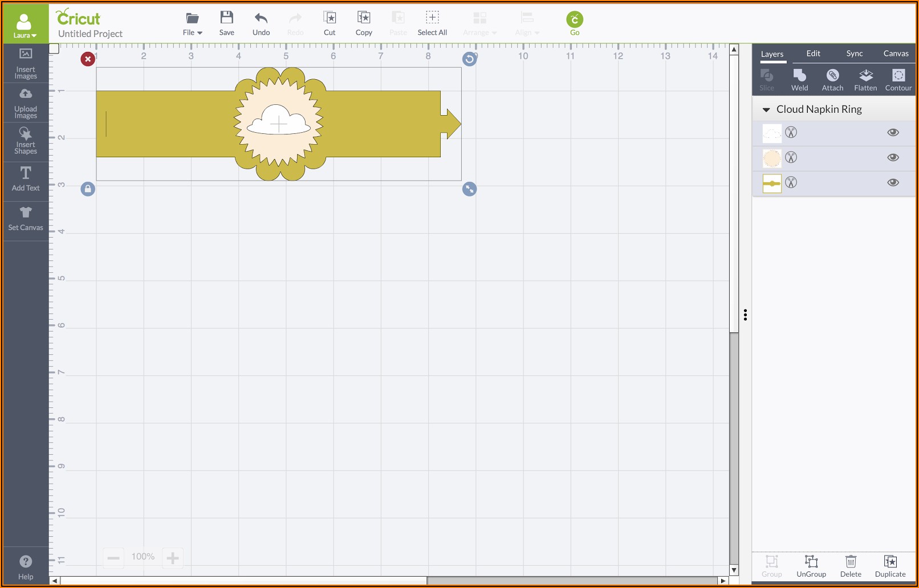Click the Duplicate button
The height and width of the screenshot is (588, 919).
[x=890, y=566]
